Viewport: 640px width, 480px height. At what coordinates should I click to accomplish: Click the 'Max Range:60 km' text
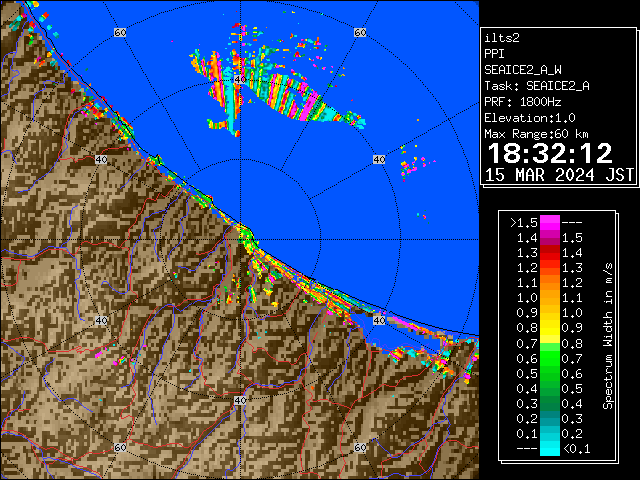[536, 134]
